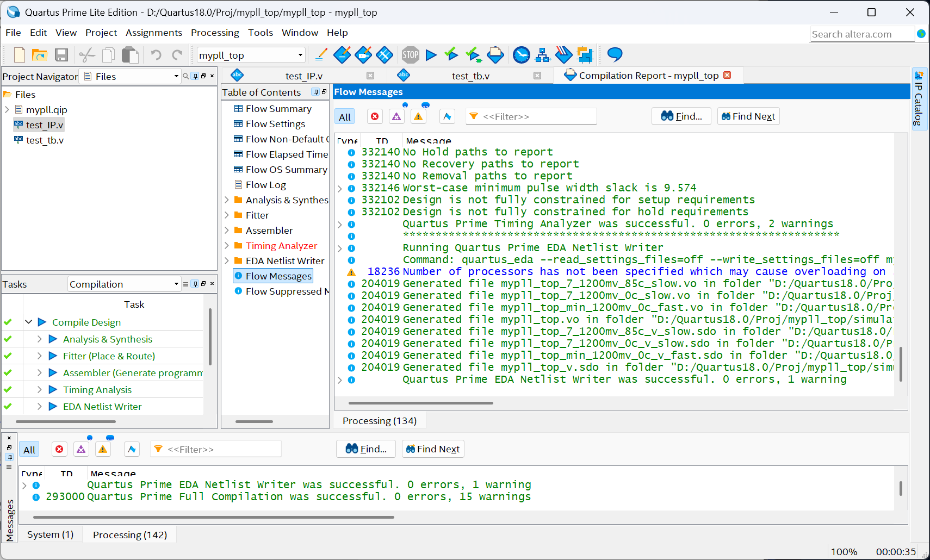
Task: Click Find... button in Flow Messages
Action: point(681,116)
